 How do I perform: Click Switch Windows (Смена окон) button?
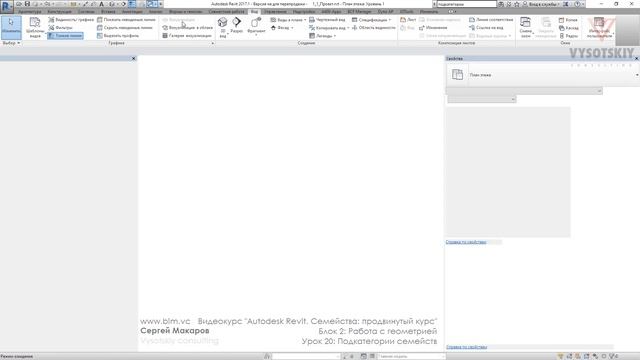[x=526, y=27]
